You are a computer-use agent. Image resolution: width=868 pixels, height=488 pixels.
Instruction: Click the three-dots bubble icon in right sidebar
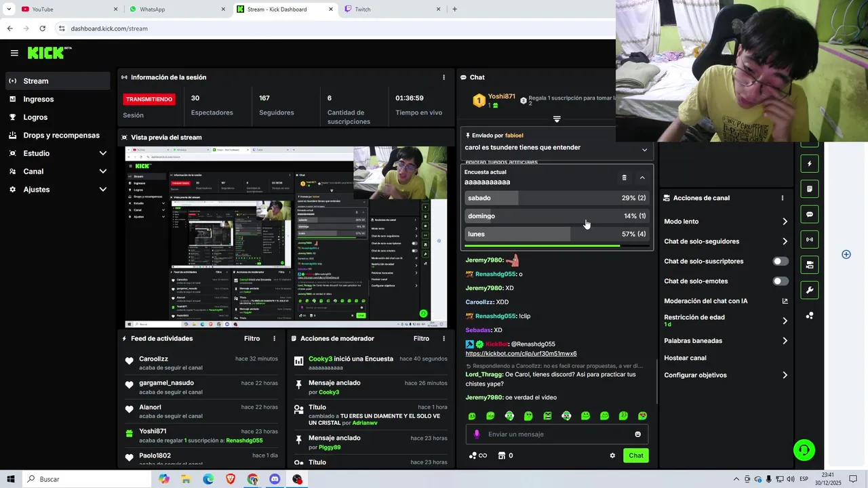tap(810, 316)
